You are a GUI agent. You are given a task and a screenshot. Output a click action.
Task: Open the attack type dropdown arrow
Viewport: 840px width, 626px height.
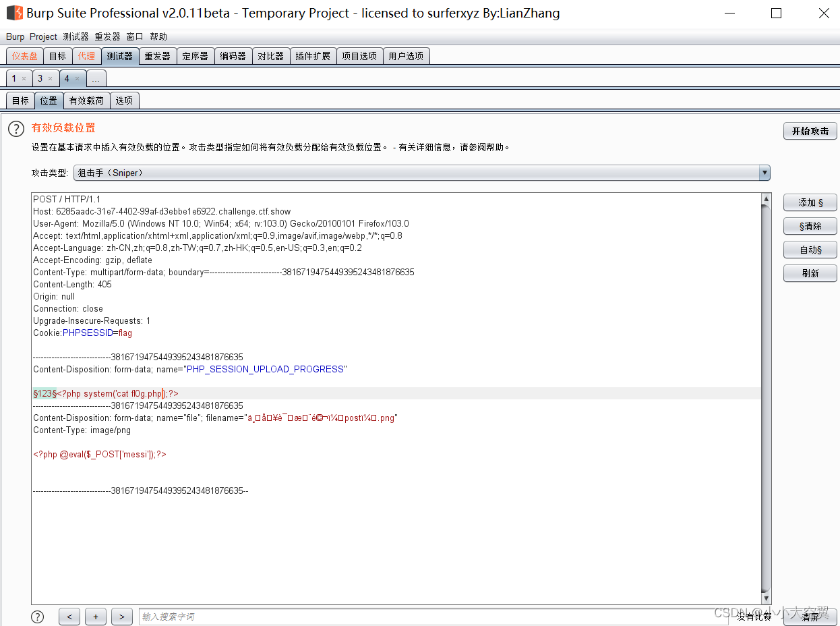[x=764, y=173]
